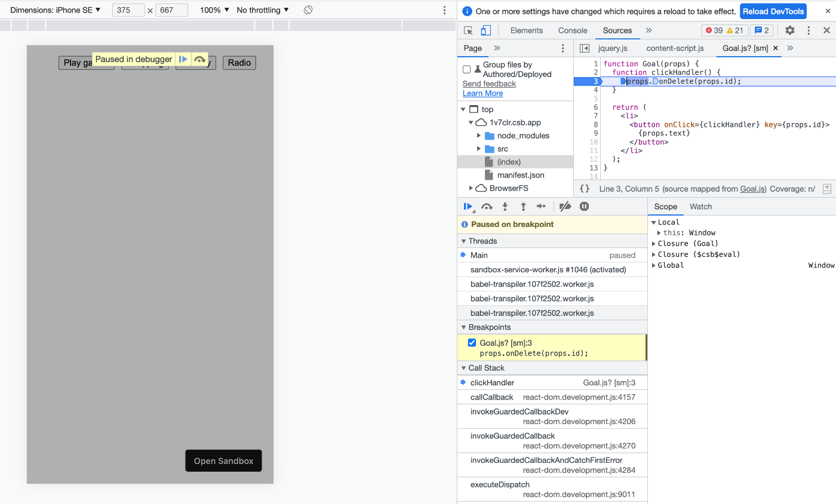Expand the node_modules folder

[x=479, y=136]
